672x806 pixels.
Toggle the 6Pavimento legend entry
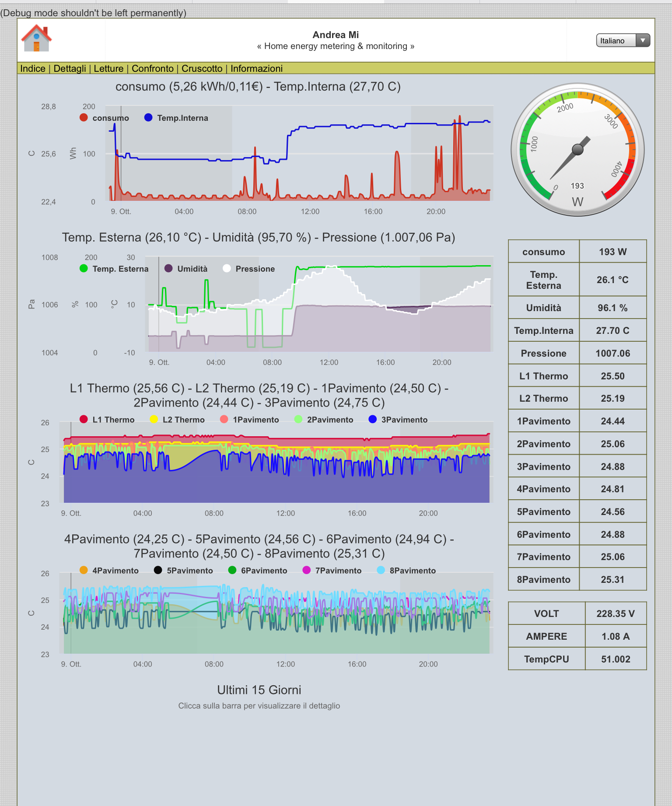[258, 571]
